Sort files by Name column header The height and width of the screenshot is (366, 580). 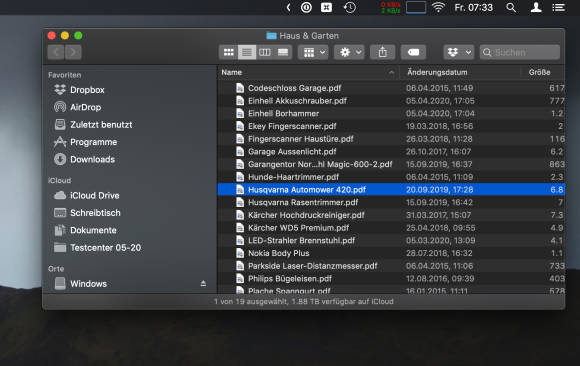click(232, 73)
